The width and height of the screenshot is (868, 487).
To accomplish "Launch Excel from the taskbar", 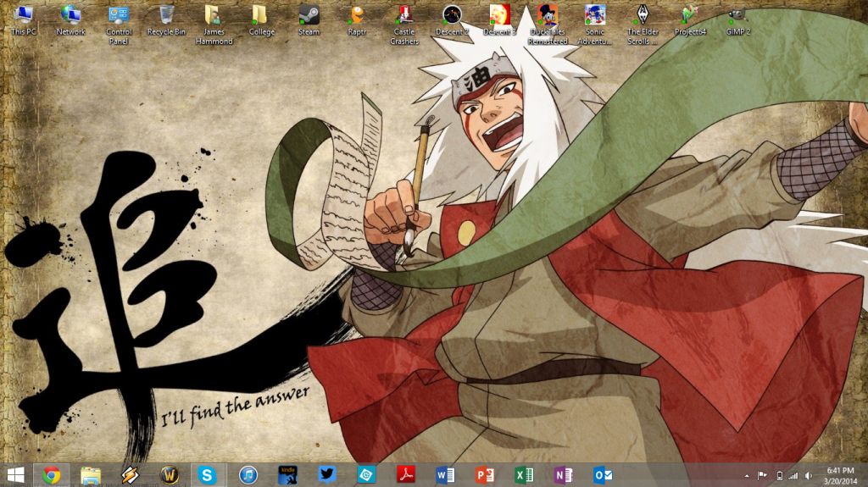I will (x=524, y=475).
